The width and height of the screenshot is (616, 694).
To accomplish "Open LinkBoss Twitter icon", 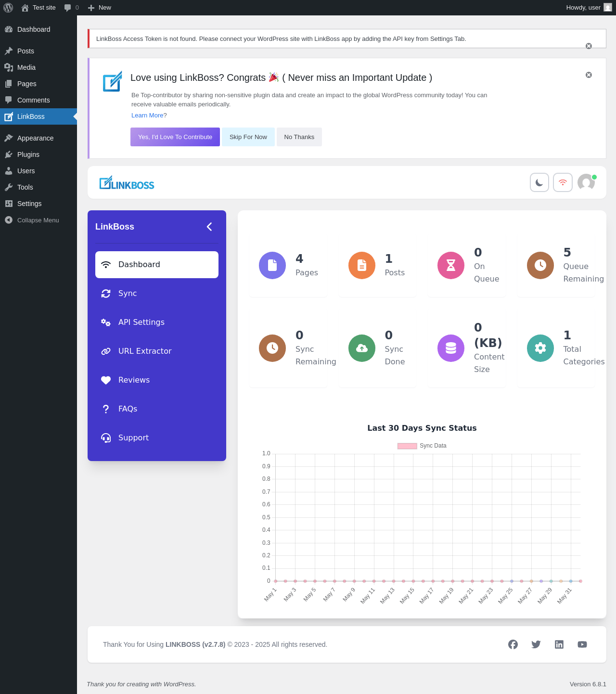I will click(x=536, y=644).
